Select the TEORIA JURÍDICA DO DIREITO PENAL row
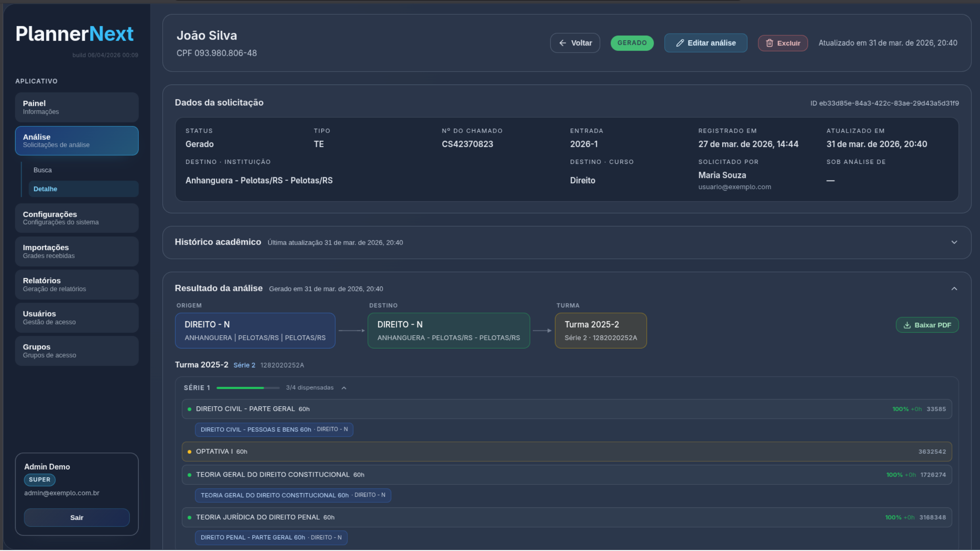 tap(567, 518)
